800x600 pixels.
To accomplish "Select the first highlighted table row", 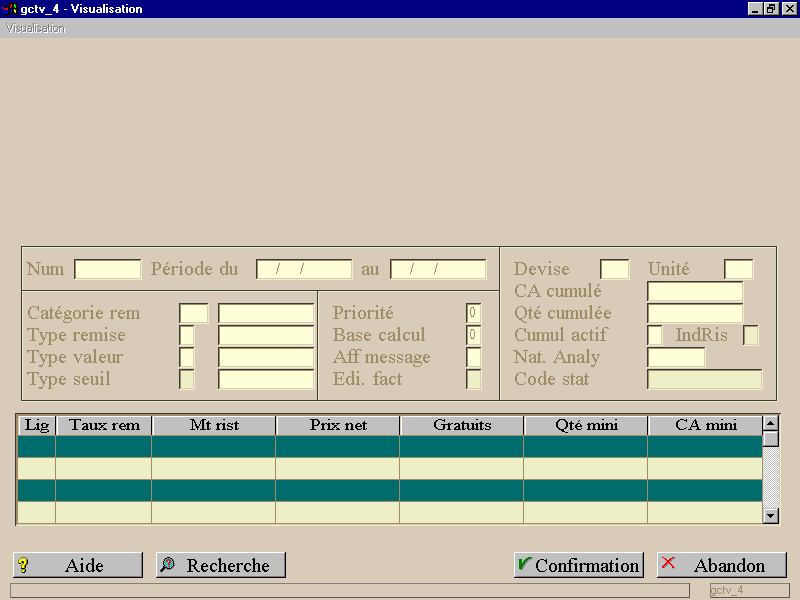I will tap(390, 446).
